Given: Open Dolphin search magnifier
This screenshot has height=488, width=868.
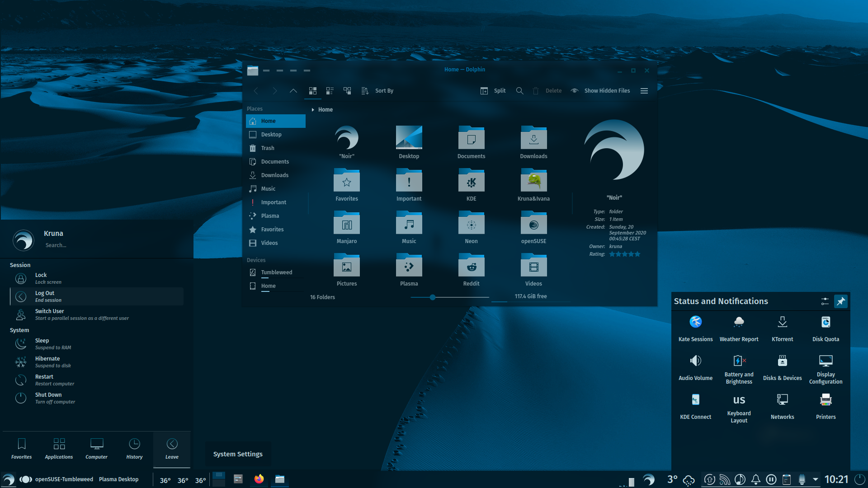Looking at the screenshot, I should 520,91.
